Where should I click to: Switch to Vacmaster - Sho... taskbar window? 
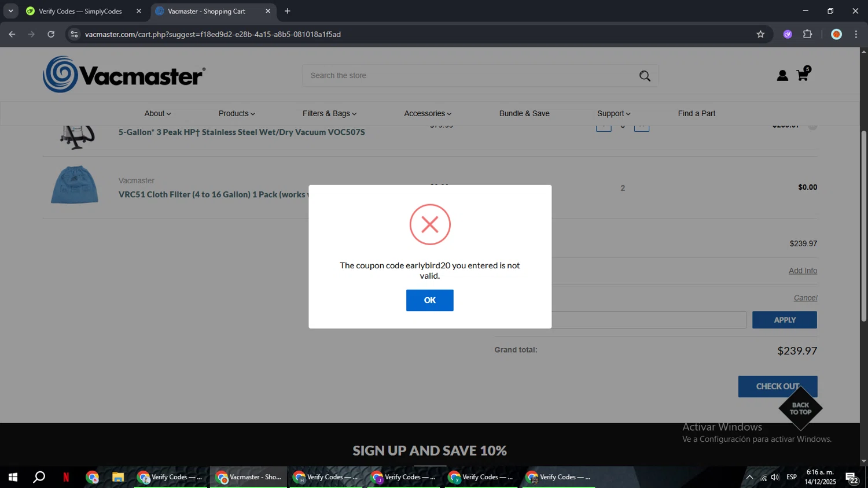pyautogui.click(x=248, y=477)
